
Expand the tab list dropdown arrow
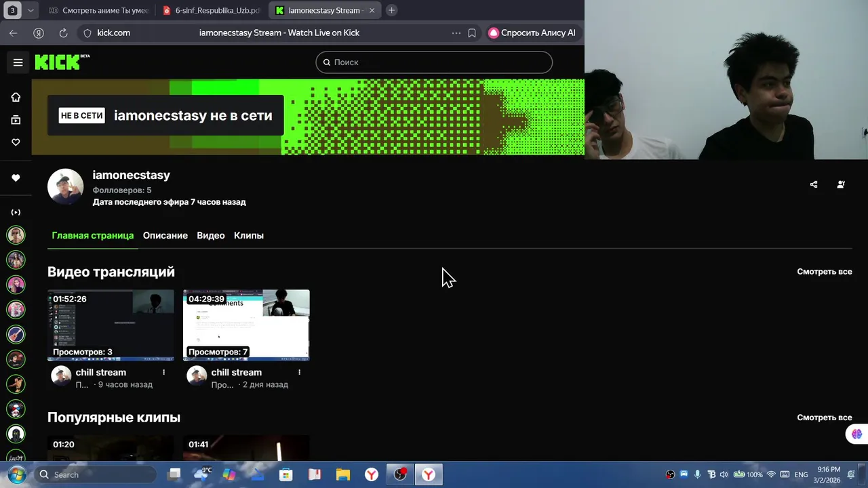31,10
